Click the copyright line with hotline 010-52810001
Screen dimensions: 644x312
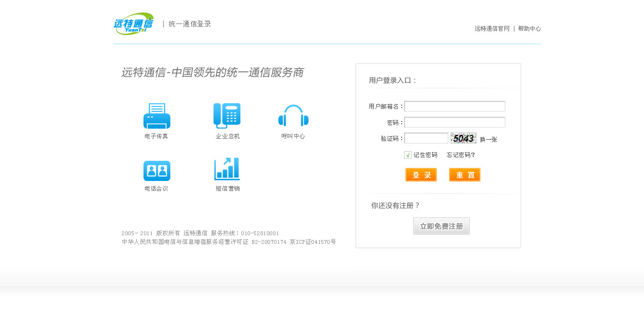tap(200, 233)
